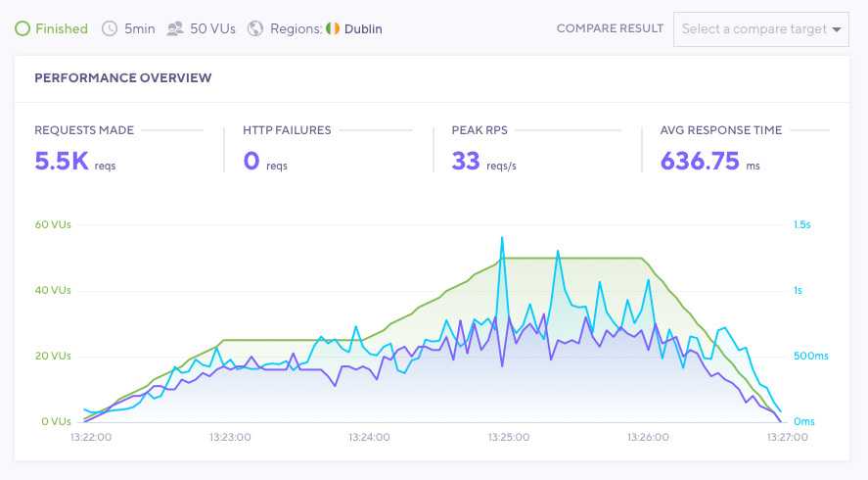Viewport: 868px width, 480px height.
Task: Click the 0 reqs failures value
Action: 265,162
